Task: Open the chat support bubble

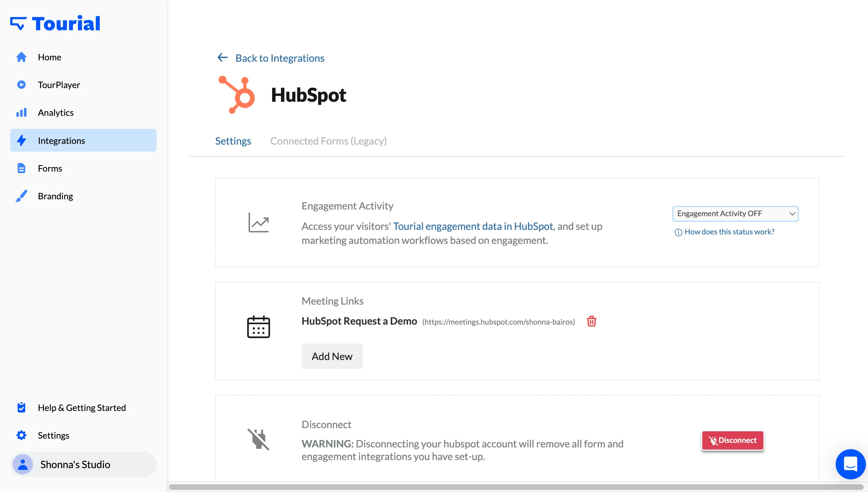Action: [x=850, y=464]
